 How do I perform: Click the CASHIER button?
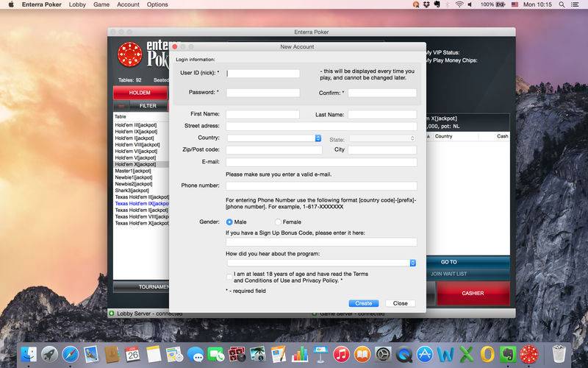tap(473, 293)
